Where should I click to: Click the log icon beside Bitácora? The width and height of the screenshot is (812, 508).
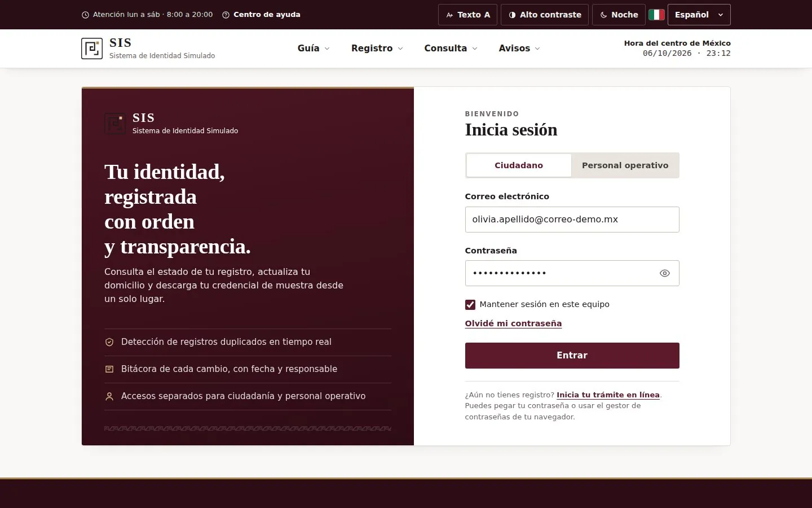point(109,369)
